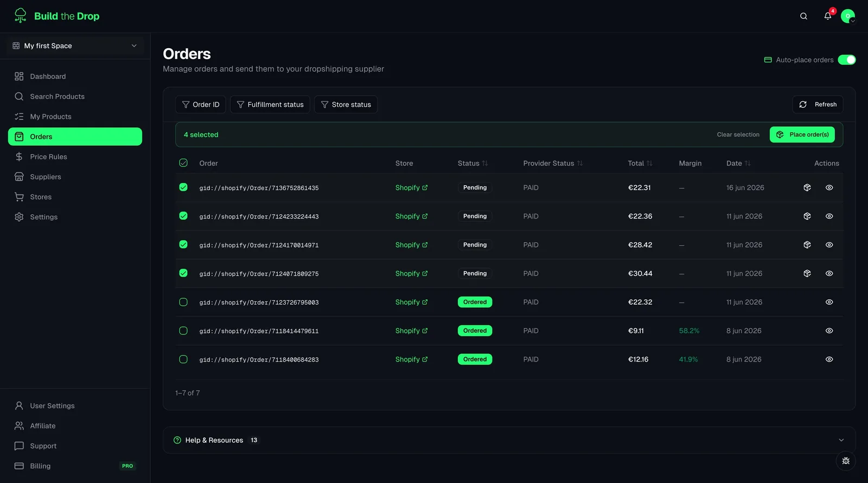Toggle the select-all orders checkbox
This screenshot has width=868, height=483.
click(183, 163)
